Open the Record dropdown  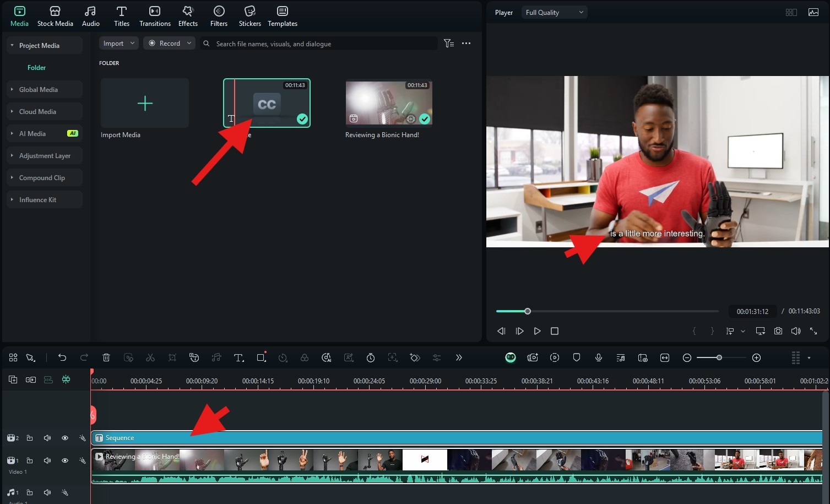170,43
